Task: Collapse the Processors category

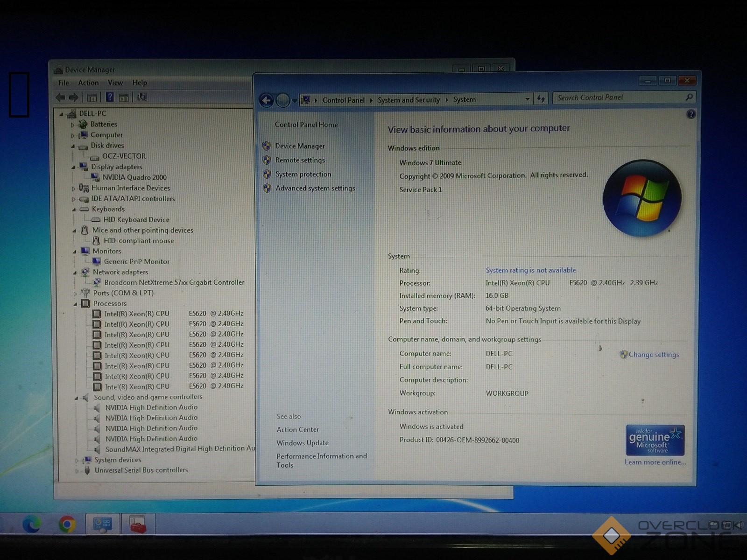Action: (x=75, y=304)
